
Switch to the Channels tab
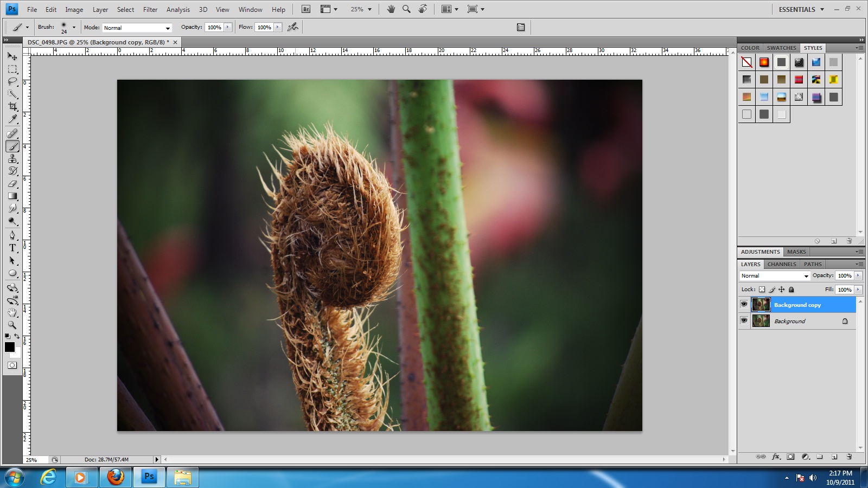pos(782,264)
